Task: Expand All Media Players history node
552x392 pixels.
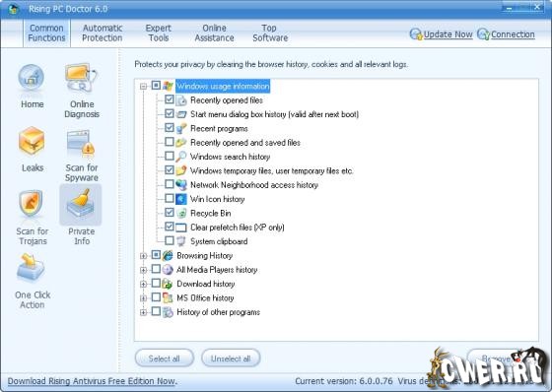Action: 143,270
